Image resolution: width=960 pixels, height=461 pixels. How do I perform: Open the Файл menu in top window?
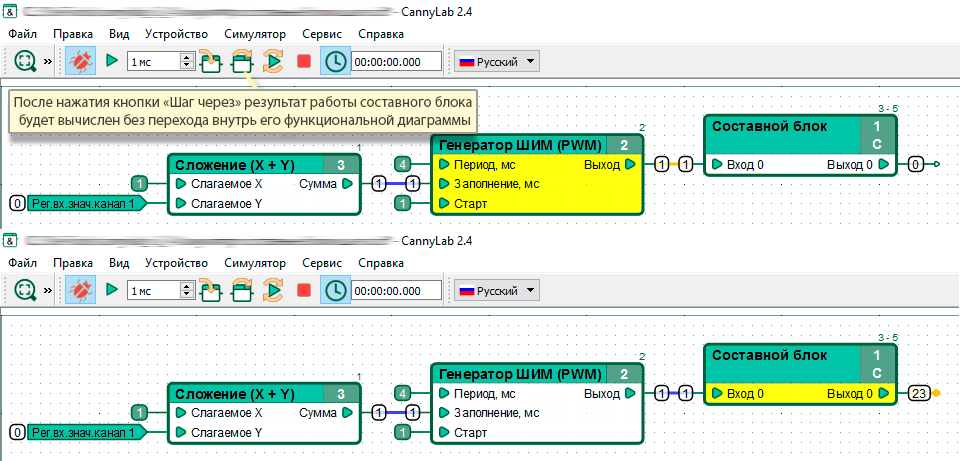tap(23, 34)
